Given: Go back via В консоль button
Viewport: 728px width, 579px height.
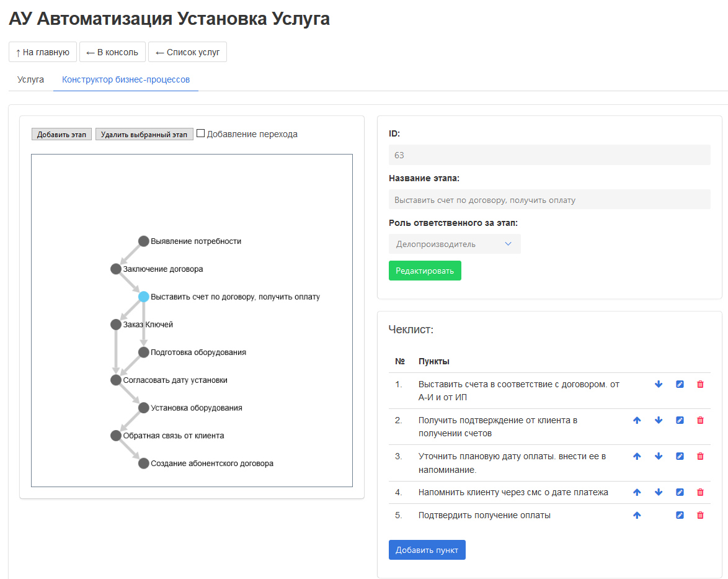Looking at the screenshot, I should 112,52.
